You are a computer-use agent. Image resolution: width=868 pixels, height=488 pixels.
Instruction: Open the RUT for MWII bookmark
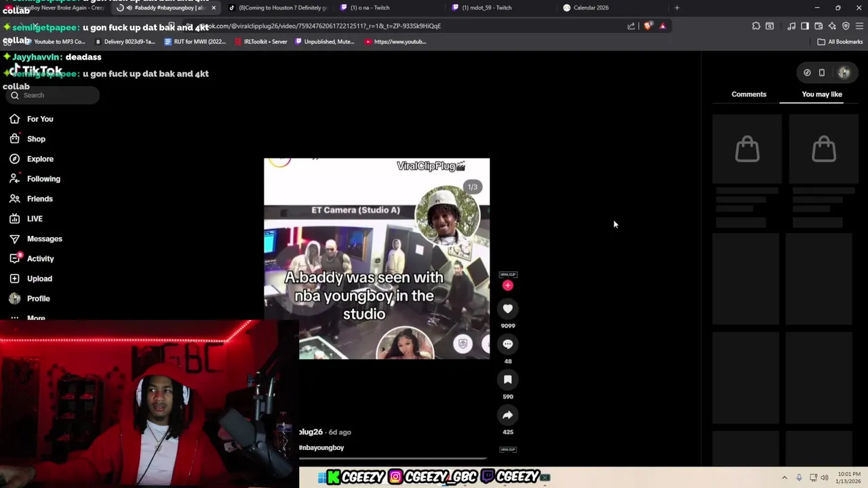coord(195,41)
